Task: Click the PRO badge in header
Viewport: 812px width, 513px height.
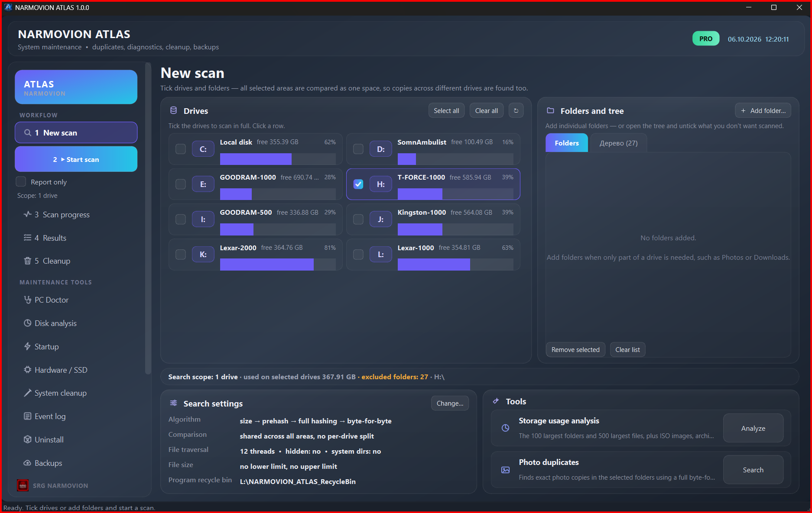Action: coord(706,39)
